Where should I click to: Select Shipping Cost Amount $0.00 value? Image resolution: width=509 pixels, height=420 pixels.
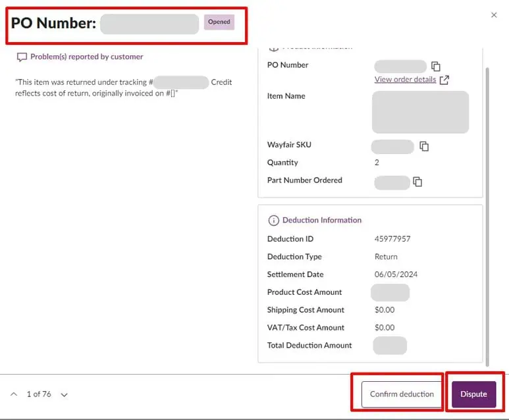(x=385, y=309)
